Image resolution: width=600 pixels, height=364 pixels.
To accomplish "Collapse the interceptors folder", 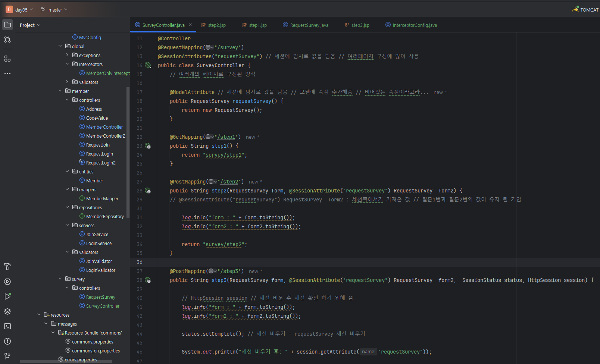I will [67, 64].
